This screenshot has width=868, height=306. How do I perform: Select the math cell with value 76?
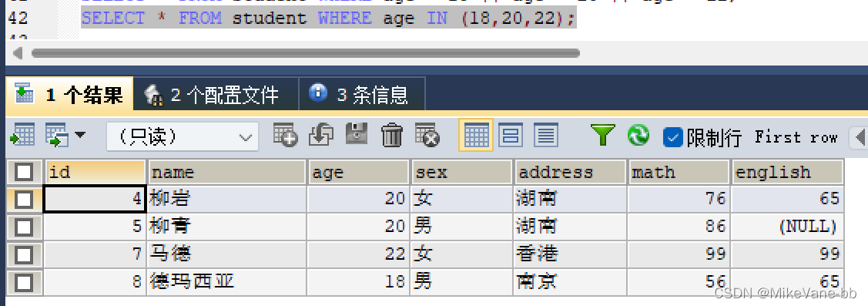tap(679, 199)
